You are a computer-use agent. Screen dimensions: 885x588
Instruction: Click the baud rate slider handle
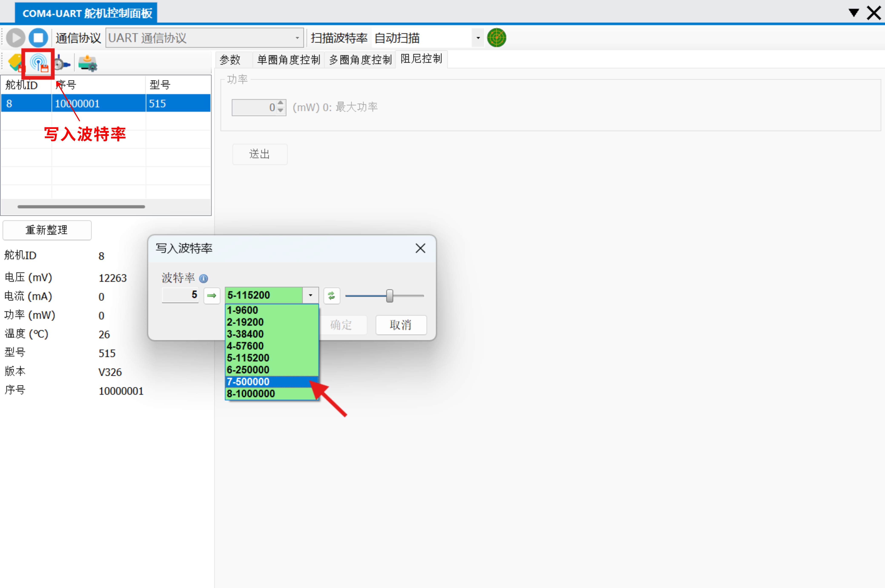pyautogui.click(x=390, y=296)
